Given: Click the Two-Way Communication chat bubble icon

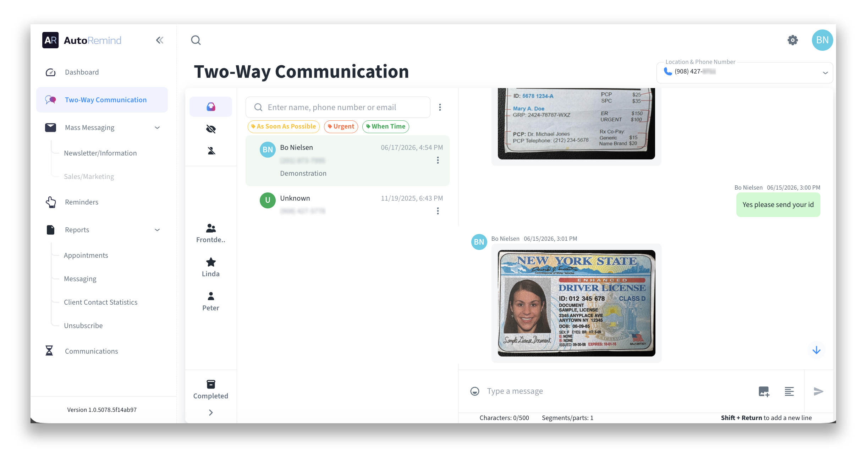Looking at the screenshot, I should [x=50, y=100].
